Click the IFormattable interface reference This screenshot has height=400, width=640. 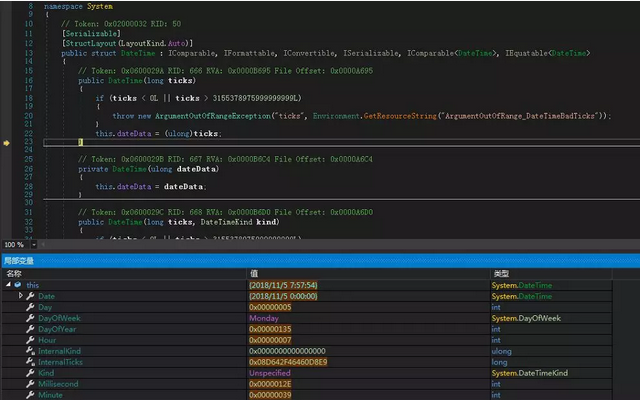249,53
